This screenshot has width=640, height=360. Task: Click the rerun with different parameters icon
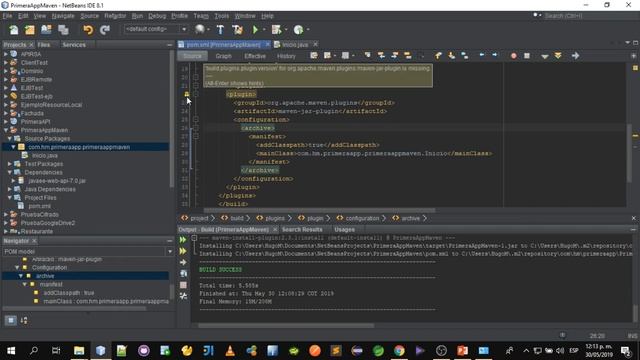point(183,251)
